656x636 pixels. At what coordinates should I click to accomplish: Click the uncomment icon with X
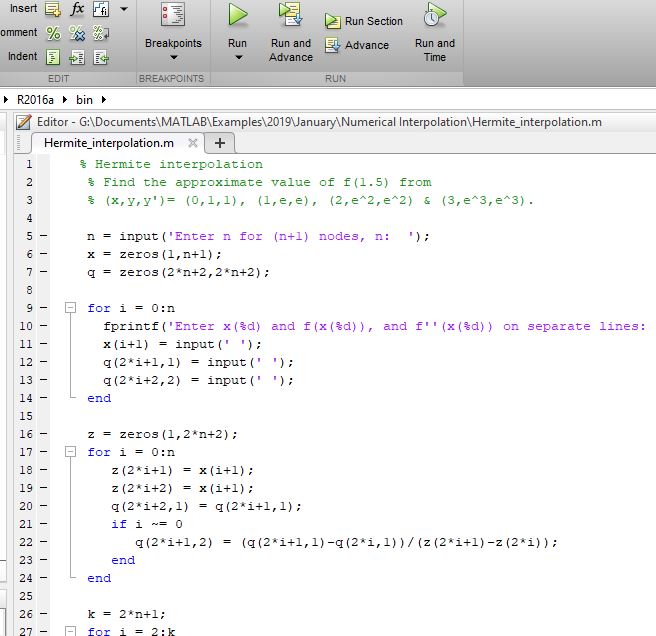(77, 33)
